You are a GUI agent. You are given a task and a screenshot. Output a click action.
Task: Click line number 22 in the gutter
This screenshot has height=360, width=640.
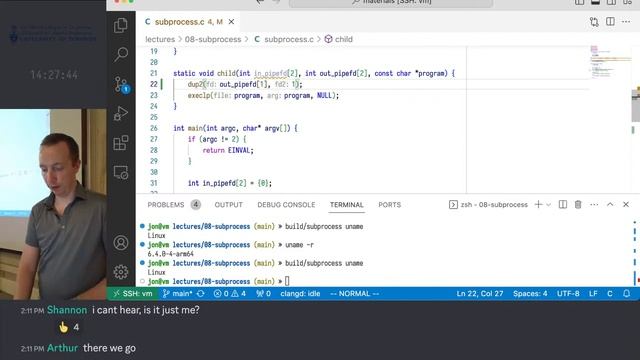pos(153,84)
